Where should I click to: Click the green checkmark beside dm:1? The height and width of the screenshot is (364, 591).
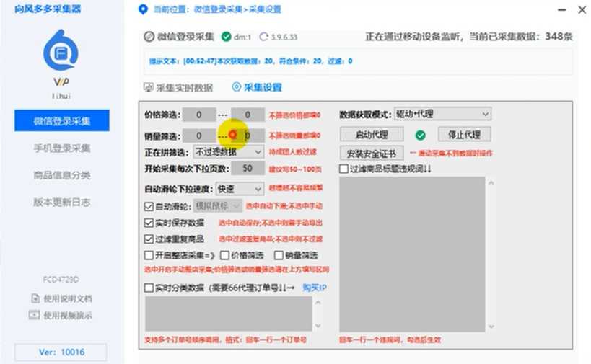coord(227,37)
